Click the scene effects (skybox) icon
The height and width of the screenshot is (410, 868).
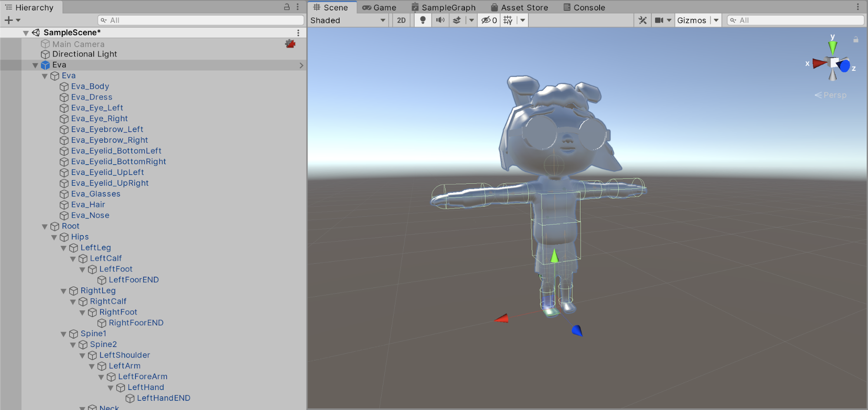(x=457, y=20)
